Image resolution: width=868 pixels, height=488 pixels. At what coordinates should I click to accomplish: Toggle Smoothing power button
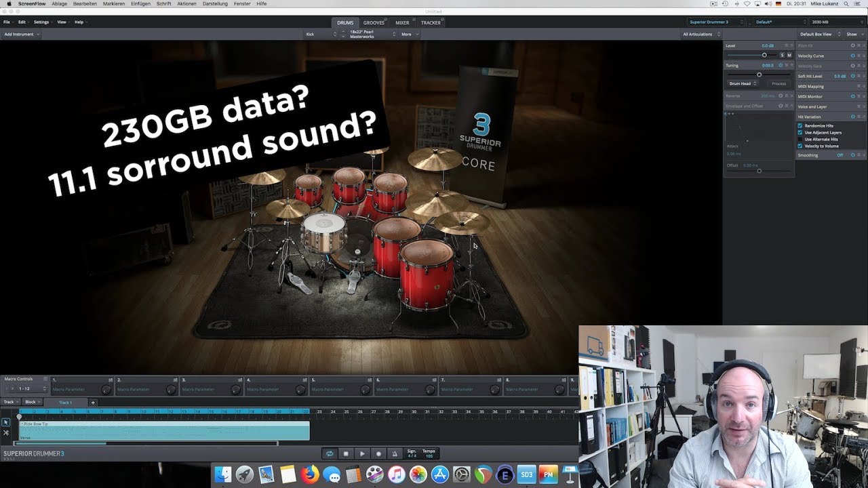852,155
